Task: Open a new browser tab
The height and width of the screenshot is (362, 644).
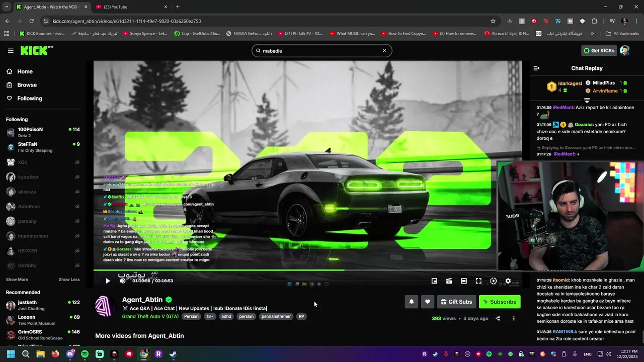Action: [178, 7]
